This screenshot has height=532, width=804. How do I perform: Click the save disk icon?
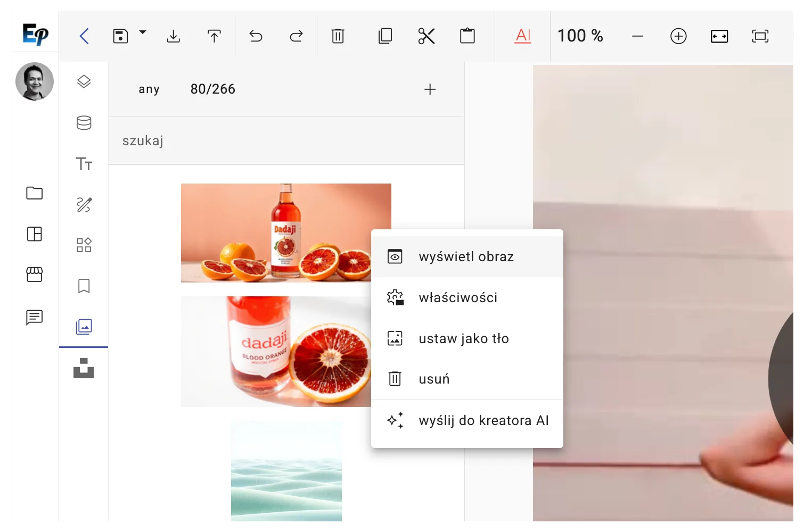[121, 36]
